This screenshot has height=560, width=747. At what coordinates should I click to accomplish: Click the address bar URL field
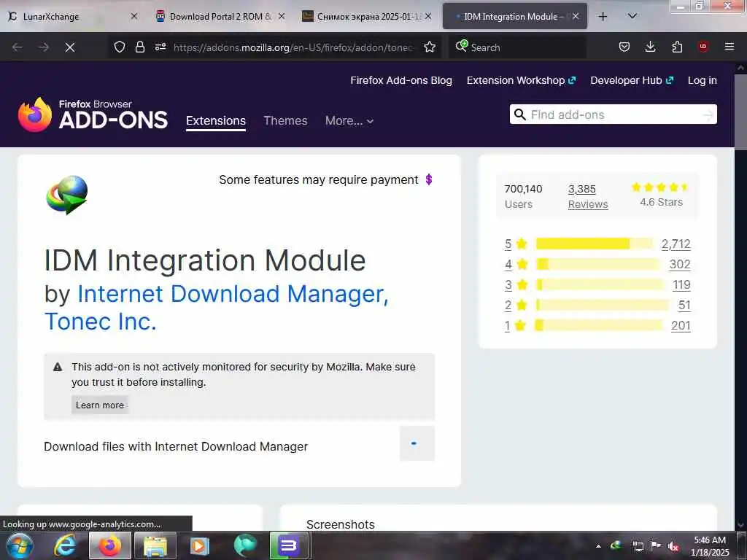point(293,47)
